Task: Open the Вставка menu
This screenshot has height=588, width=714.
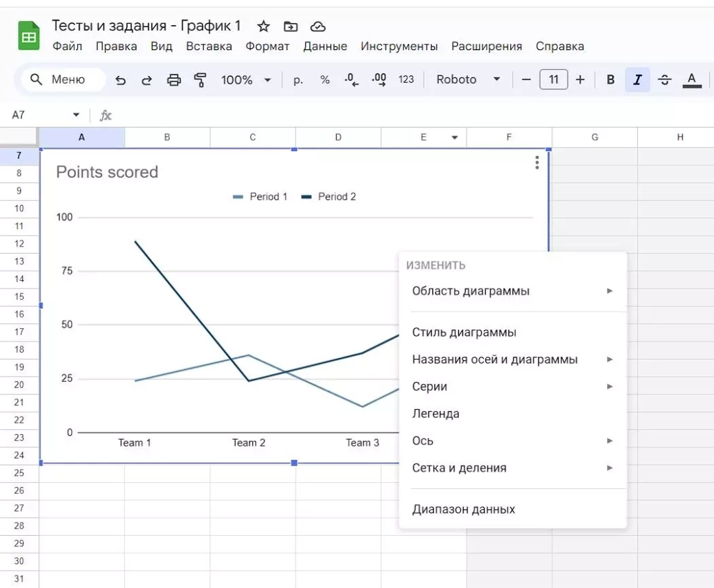Action: (x=208, y=47)
